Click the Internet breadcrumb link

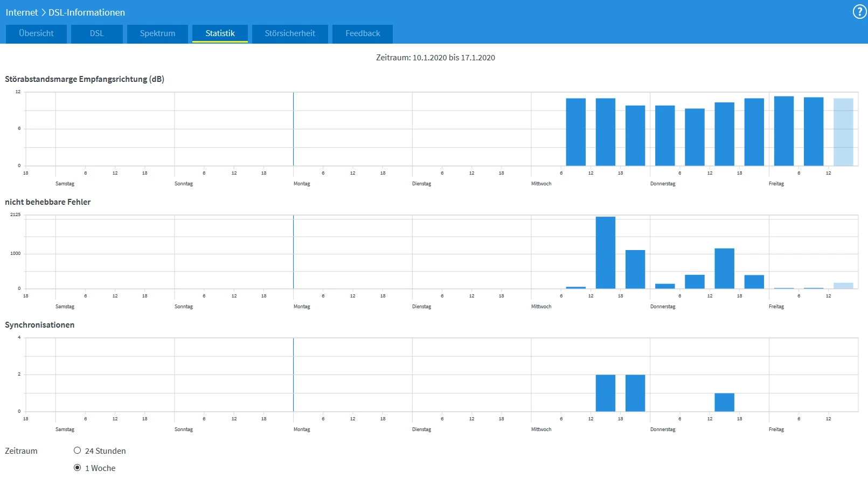22,12
